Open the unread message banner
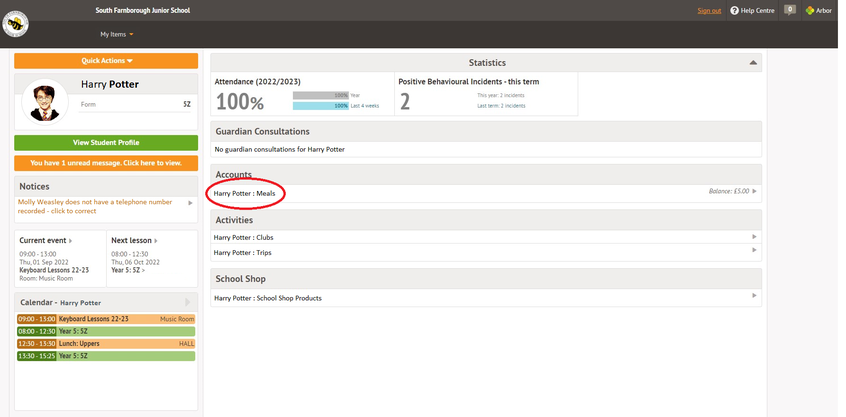Screen dimensions: 846x417 pyautogui.click(x=106, y=163)
